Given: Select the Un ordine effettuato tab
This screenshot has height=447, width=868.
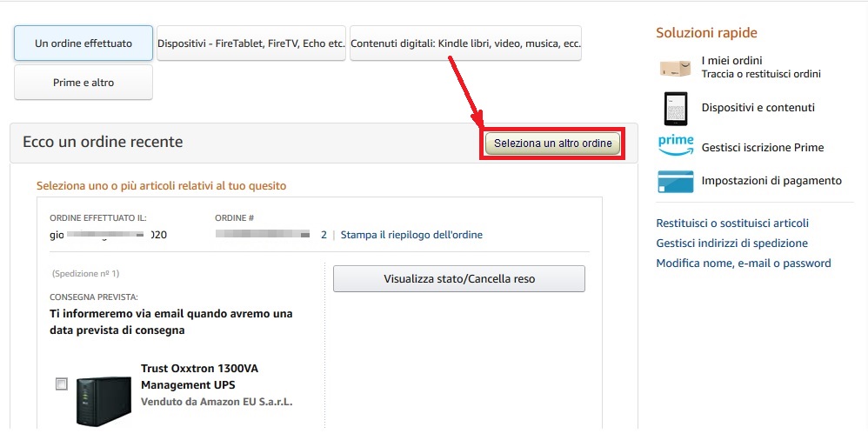Looking at the screenshot, I should 83,43.
